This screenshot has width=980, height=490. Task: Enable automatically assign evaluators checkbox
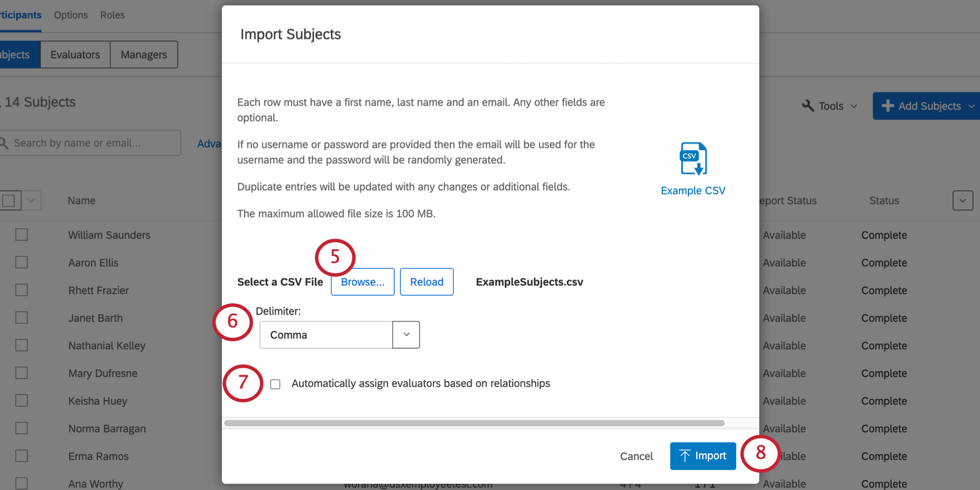pyautogui.click(x=276, y=384)
